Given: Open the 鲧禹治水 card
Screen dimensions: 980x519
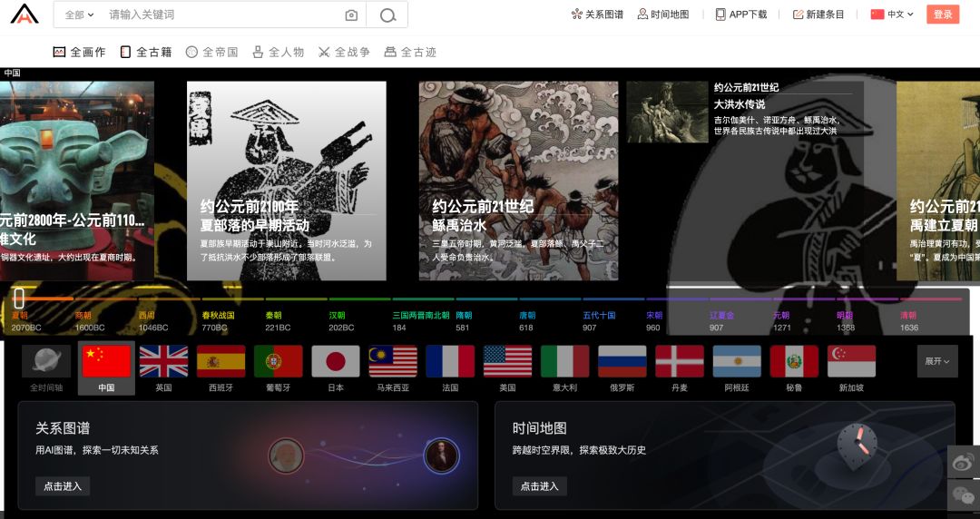Looking at the screenshot, I should click(x=518, y=181).
